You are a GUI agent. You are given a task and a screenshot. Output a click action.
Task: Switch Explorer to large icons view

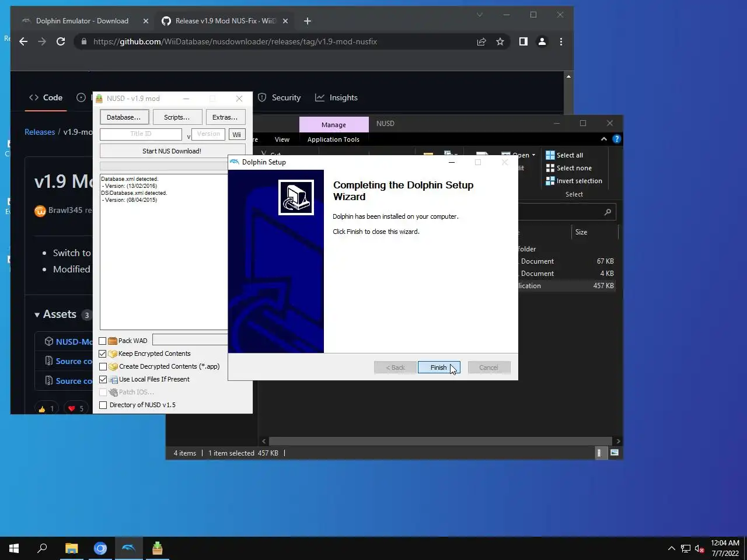615,453
